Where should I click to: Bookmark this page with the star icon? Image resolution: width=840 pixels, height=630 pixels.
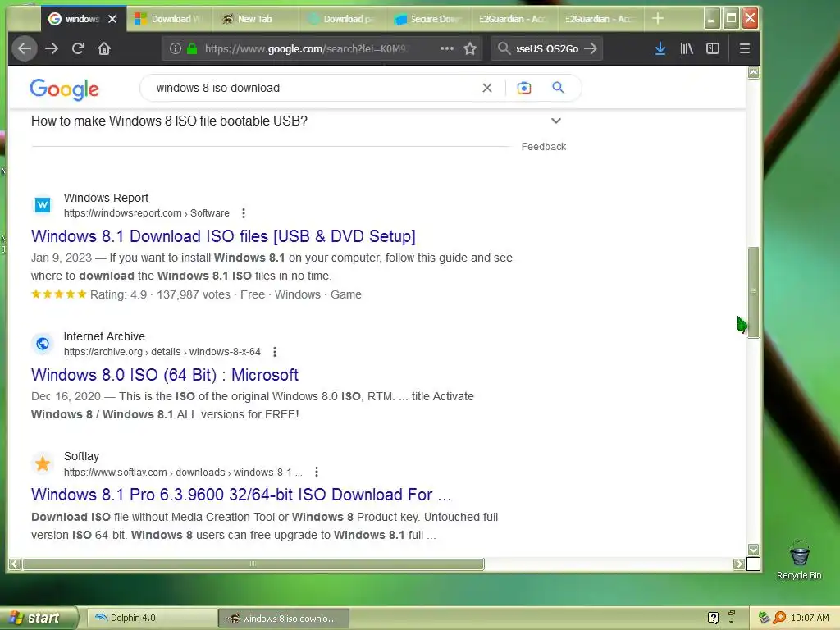click(470, 48)
